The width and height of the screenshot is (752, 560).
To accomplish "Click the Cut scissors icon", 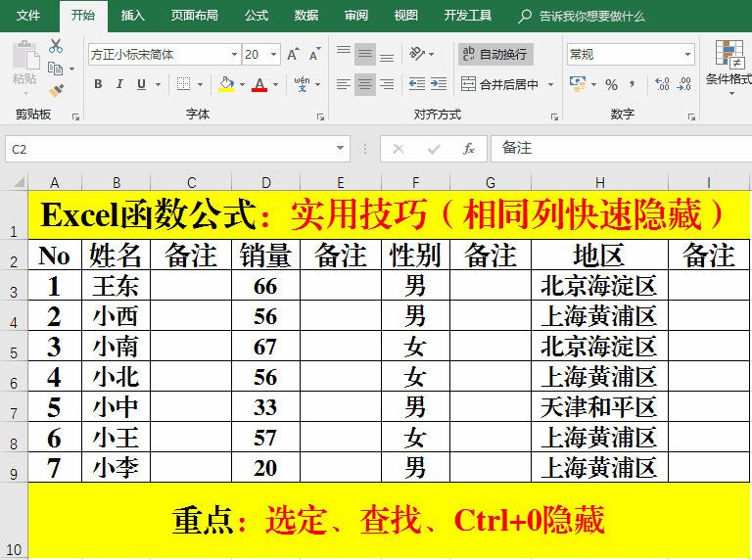I will tap(56, 46).
